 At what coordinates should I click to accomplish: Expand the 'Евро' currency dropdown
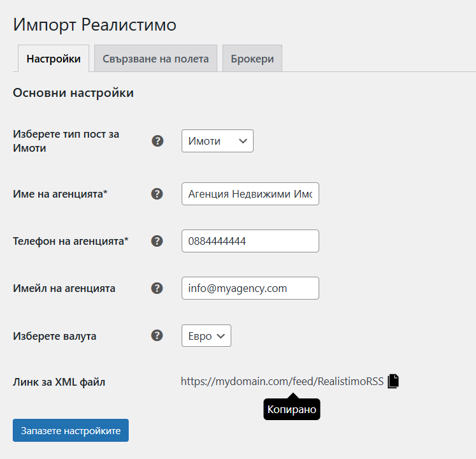point(206,336)
